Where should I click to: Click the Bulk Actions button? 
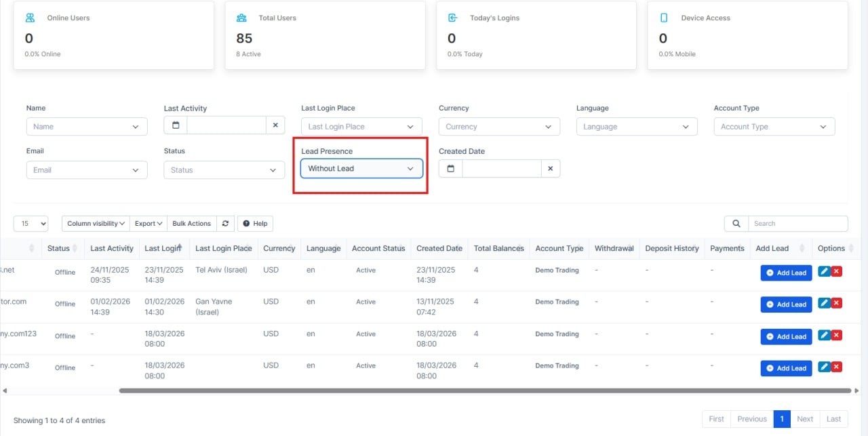[191, 224]
